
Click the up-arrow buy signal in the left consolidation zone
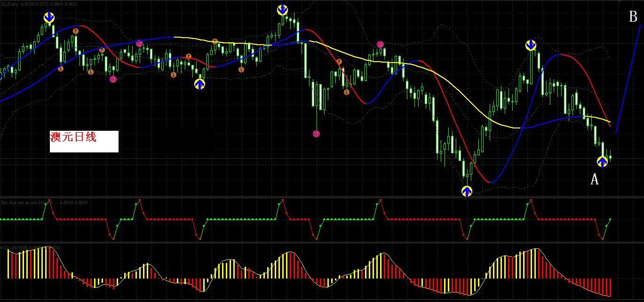click(200, 84)
